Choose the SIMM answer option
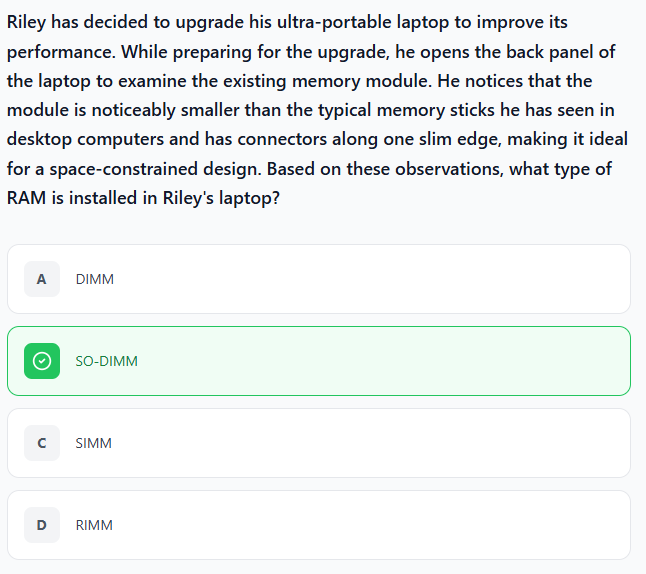The height and width of the screenshot is (574, 646). point(319,443)
